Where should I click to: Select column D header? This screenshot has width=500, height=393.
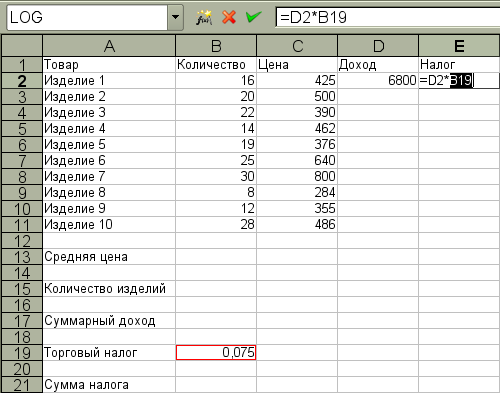tap(378, 46)
